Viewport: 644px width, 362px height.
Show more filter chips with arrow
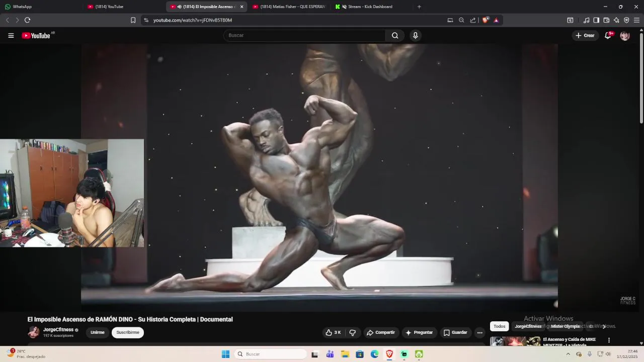coord(604,326)
